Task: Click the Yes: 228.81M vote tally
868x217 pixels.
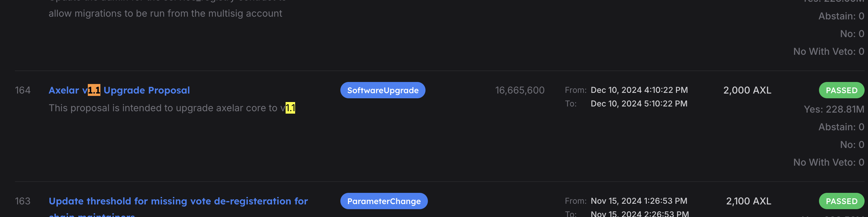Action: (x=834, y=109)
